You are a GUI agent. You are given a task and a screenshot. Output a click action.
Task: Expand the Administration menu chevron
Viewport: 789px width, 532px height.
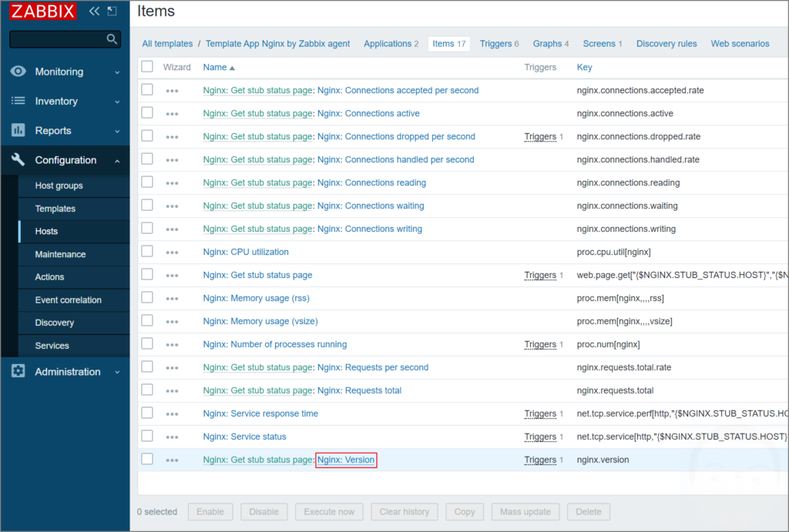[117, 372]
